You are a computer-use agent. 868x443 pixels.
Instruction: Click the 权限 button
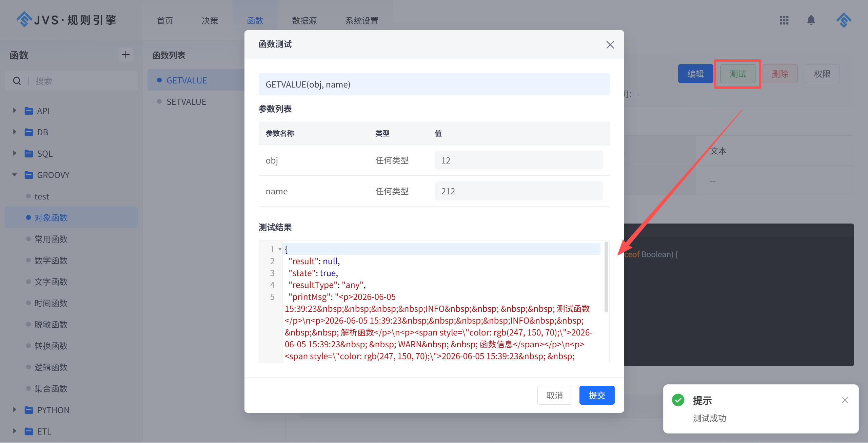point(822,74)
